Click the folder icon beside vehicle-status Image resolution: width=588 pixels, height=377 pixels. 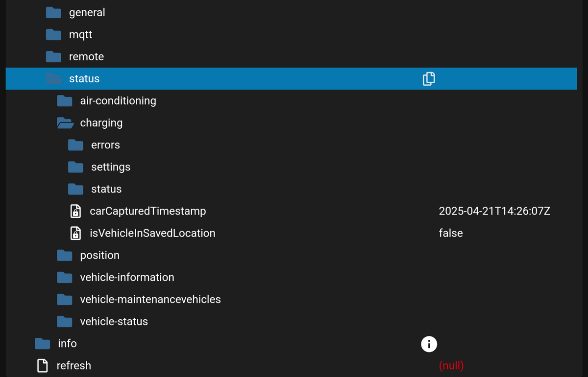point(65,321)
